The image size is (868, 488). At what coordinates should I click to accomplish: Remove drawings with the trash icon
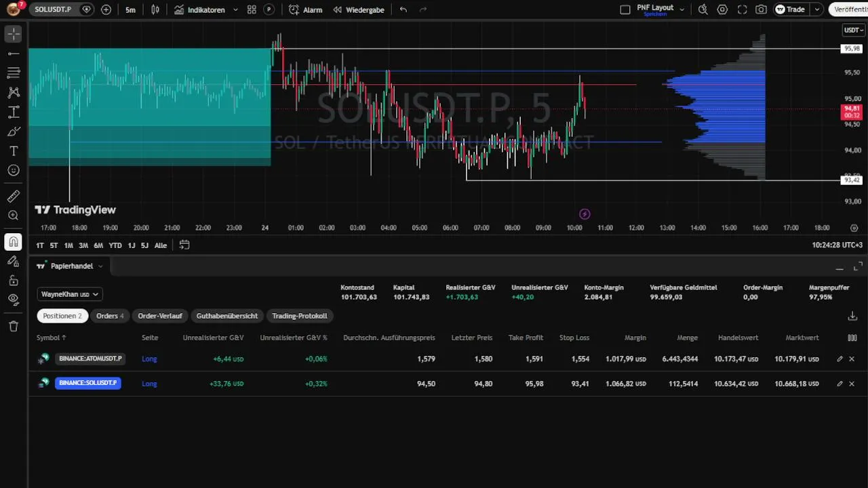(14, 326)
